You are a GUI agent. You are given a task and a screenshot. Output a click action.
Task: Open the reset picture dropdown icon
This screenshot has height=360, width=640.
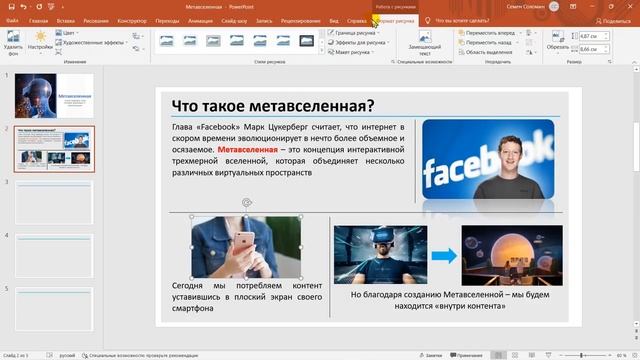tap(138, 49)
